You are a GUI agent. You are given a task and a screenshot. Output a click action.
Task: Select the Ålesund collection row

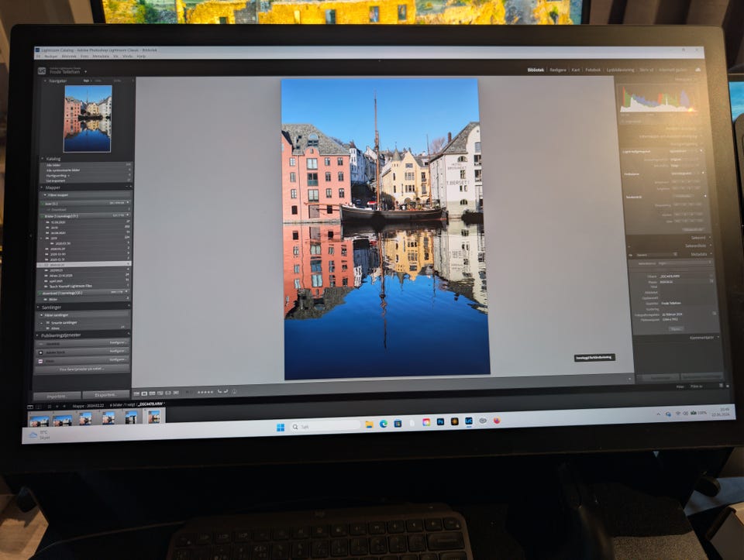click(x=84, y=328)
